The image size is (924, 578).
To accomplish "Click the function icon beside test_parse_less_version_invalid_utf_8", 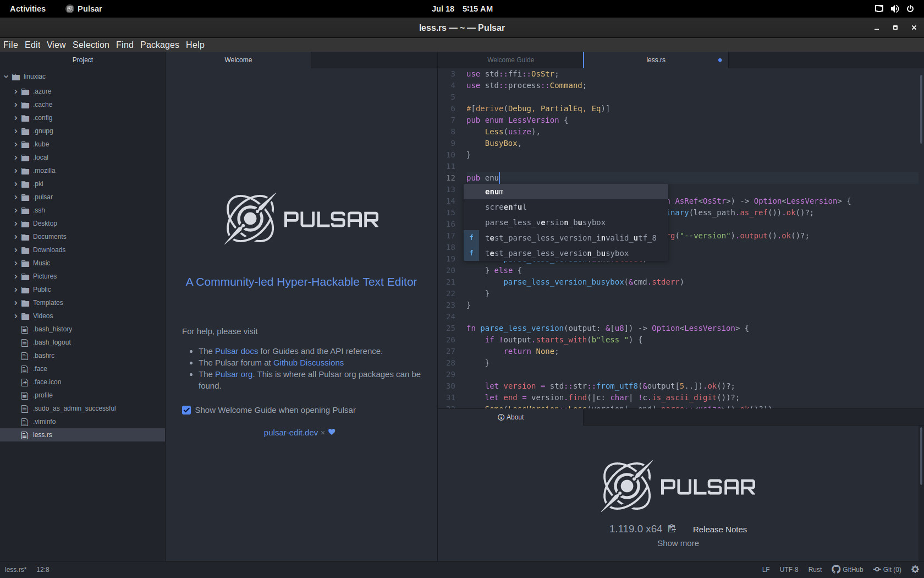I will coord(471,238).
